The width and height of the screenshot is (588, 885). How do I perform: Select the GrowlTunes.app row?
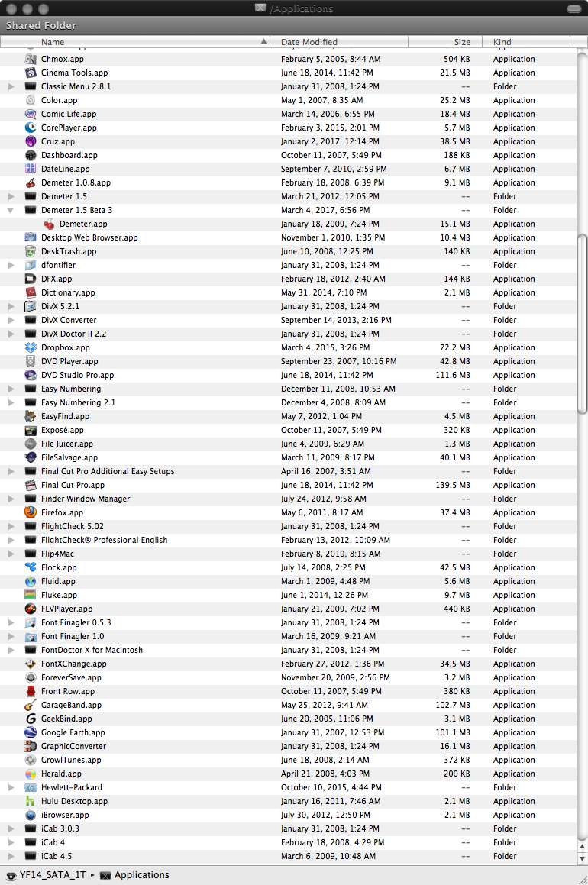[289, 760]
